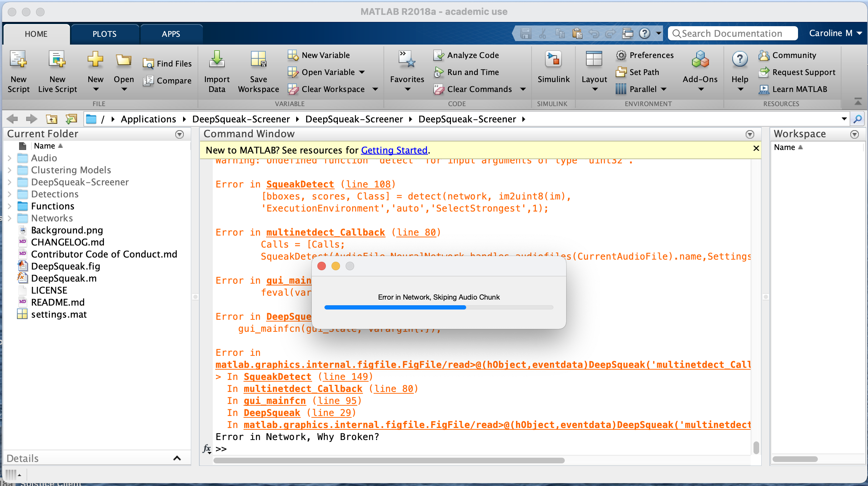Switch to the PLOTS tab
Image resolution: width=868 pixels, height=486 pixels.
pyautogui.click(x=104, y=34)
